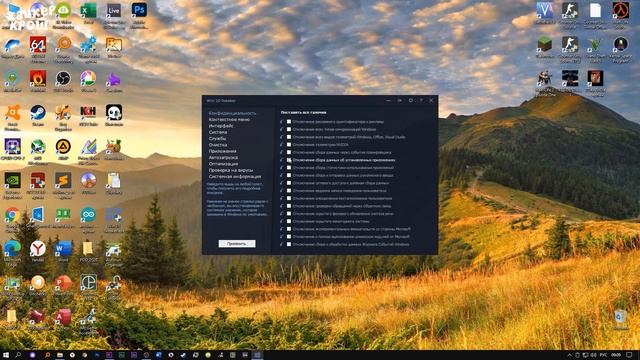Select the 'Система' section
Image resolution: width=640 pixels, height=360 pixels.
coord(218,132)
